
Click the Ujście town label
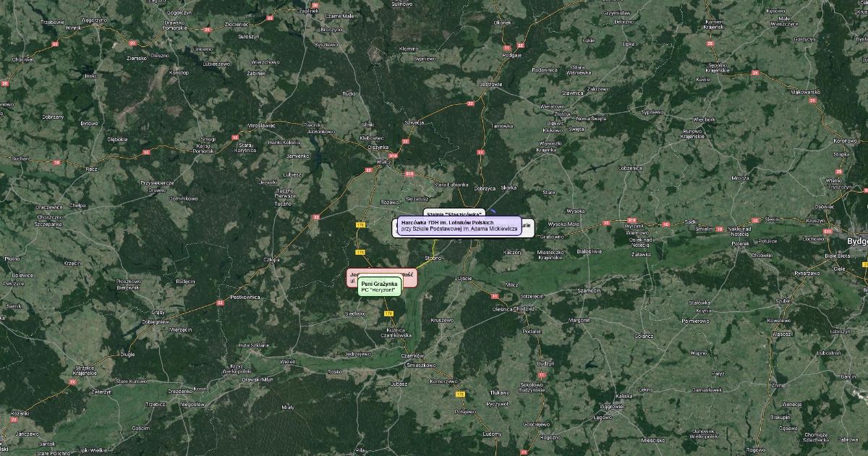tap(464, 278)
